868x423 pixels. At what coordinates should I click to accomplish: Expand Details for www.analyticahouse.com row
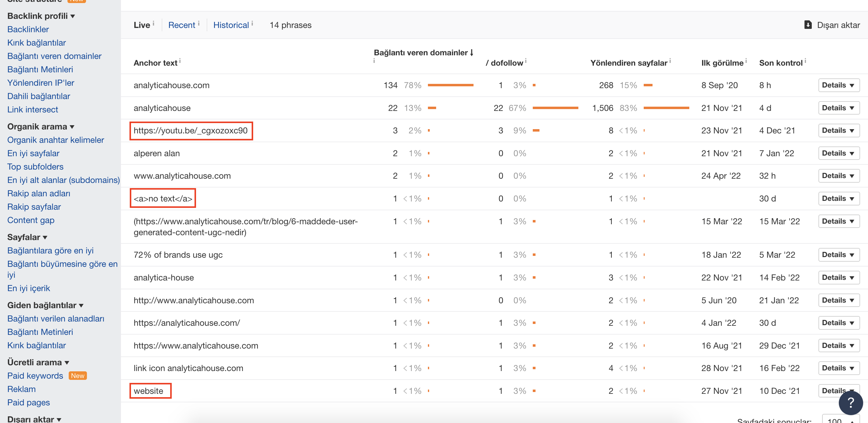point(839,176)
